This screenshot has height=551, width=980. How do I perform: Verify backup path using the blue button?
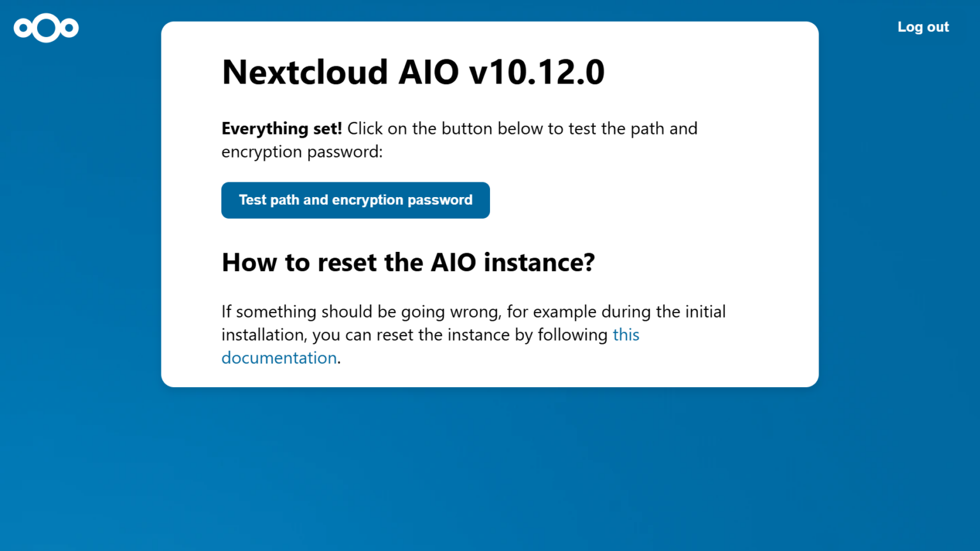(x=355, y=200)
